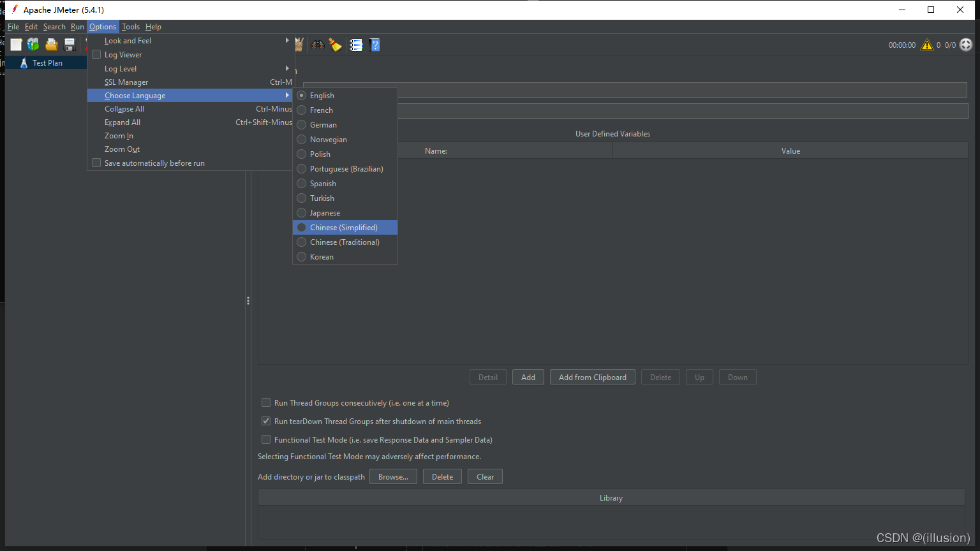Click SSL Manager in Options menu

point(126,82)
